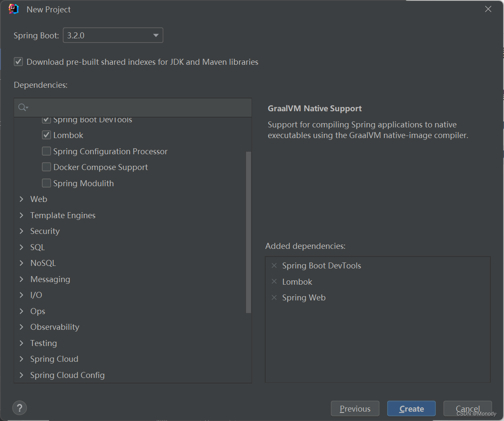The height and width of the screenshot is (421, 504).
Task: Expand the Spring Cloud Config category
Action: (22, 375)
